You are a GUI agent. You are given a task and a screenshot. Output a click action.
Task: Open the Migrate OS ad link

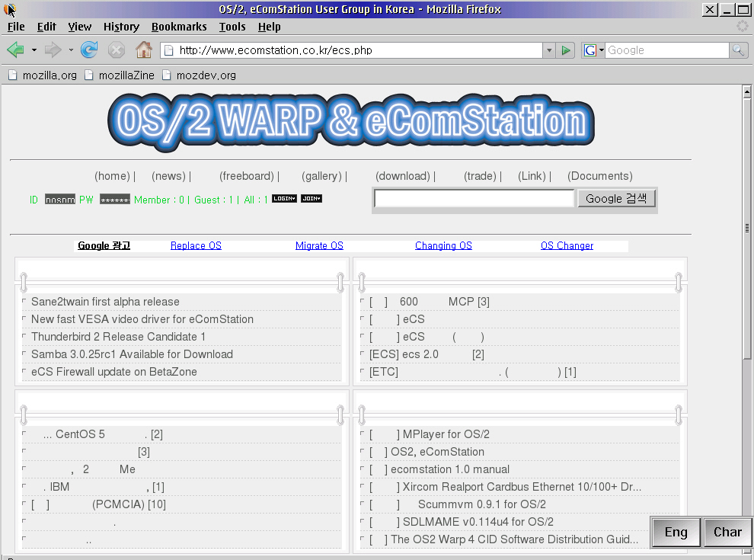[x=319, y=246]
